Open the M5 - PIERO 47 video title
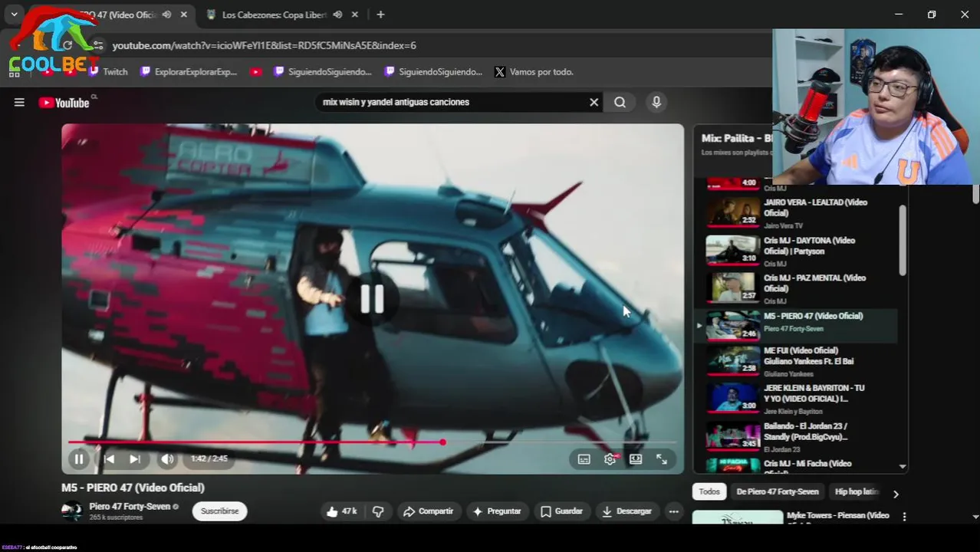This screenshot has width=980, height=552. coord(133,488)
